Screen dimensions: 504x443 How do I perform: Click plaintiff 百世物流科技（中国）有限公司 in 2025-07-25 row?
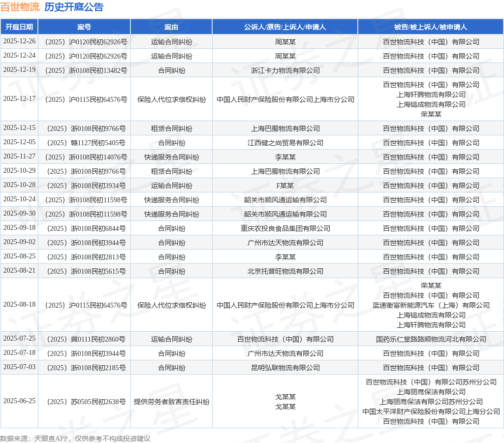click(x=285, y=339)
